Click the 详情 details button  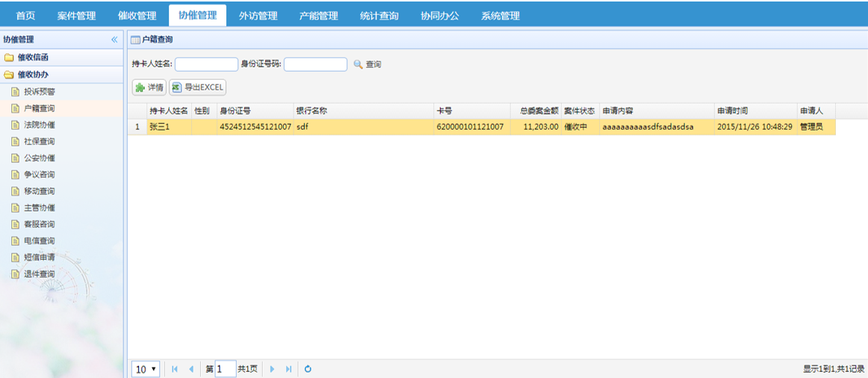click(149, 87)
